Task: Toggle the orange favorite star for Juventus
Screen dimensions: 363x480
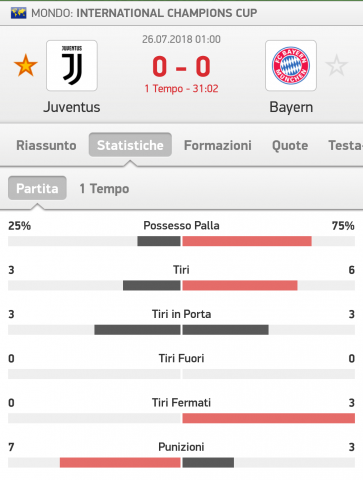Action: pos(26,65)
